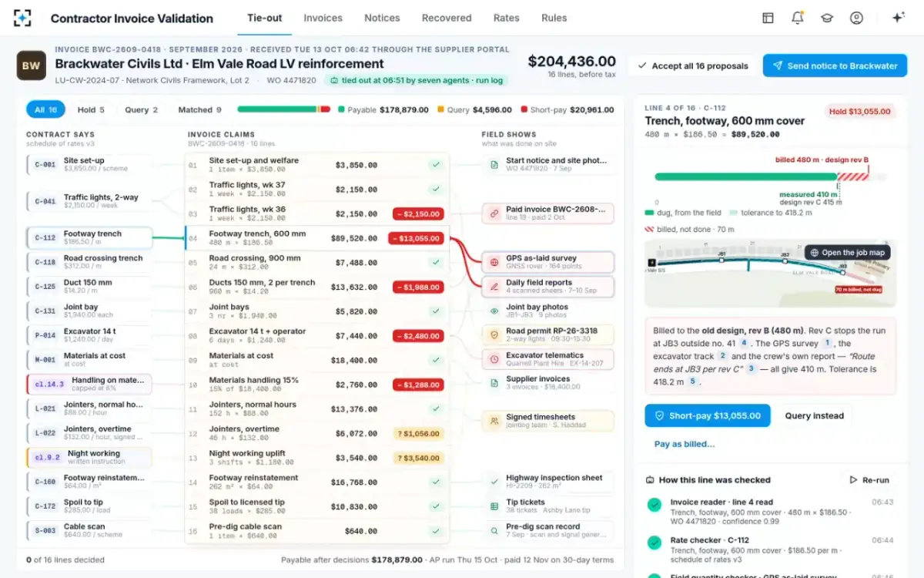The image size is (924, 578).
Task: Click citation badge 1 after GPS survey
Action: pyautogui.click(x=827, y=343)
